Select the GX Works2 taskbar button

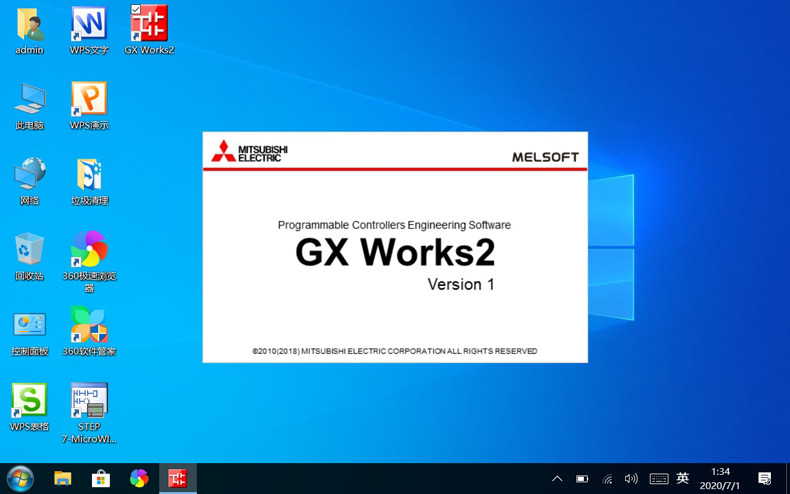pos(177,478)
